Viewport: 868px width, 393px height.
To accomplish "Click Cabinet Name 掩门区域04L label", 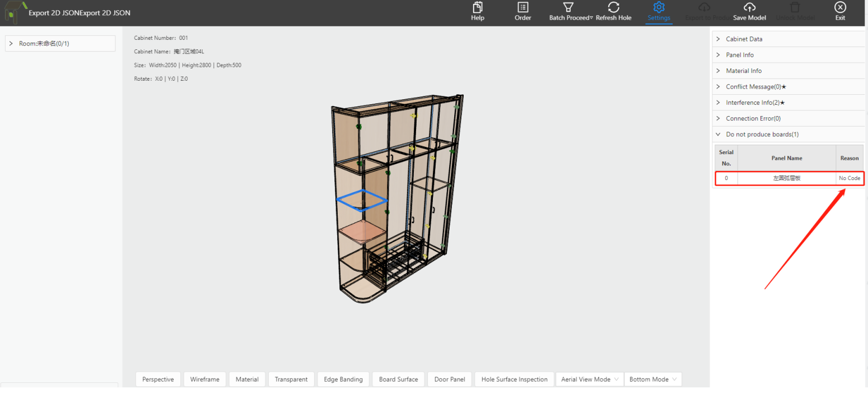I will 169,52.
